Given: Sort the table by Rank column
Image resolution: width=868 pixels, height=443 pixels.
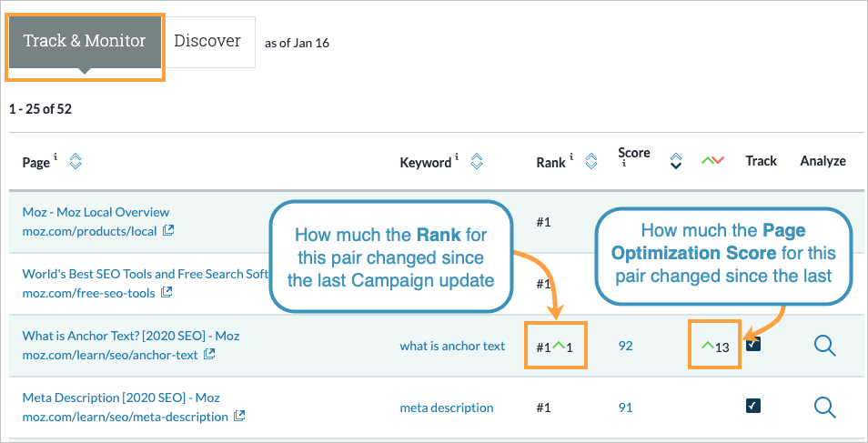Looking at the screenshot, I should click(x=590, y=162).
